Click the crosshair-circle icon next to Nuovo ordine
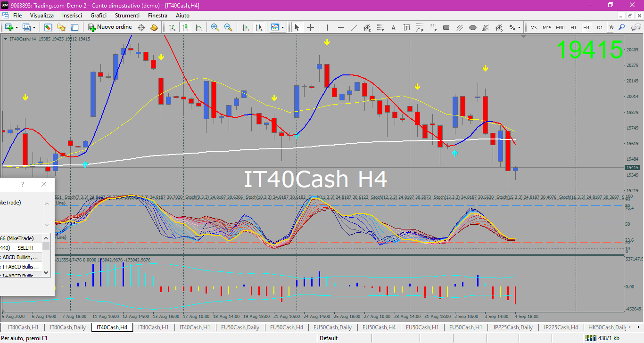This screenshot has width=644, height=343. pos(141,27)
